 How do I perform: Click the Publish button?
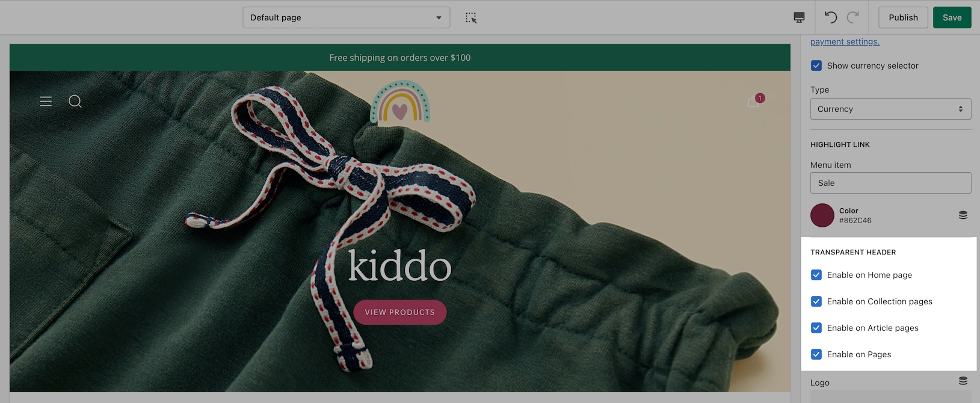(x=903, y=17)
